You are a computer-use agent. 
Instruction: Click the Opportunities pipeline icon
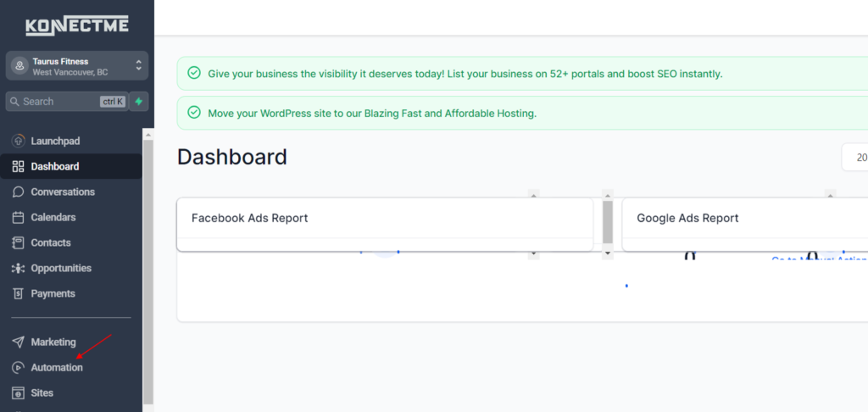pyautogui.click(x=18, y=268)
